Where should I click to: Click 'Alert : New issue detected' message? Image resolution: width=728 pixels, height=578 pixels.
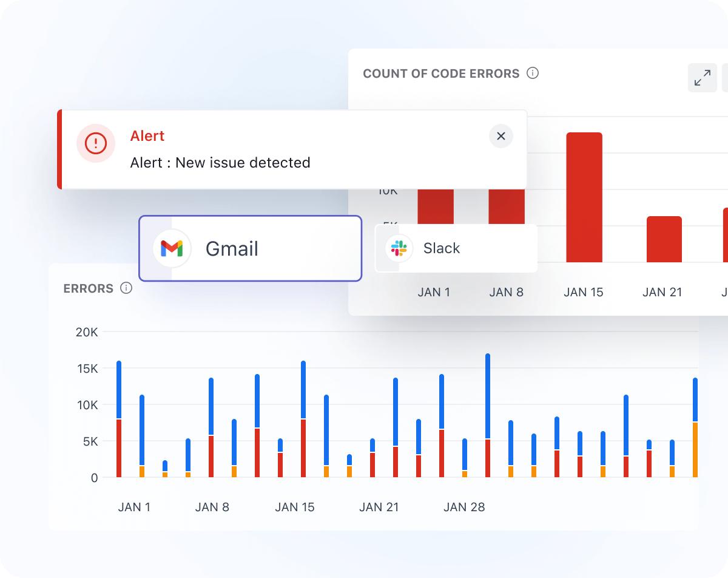220,163
